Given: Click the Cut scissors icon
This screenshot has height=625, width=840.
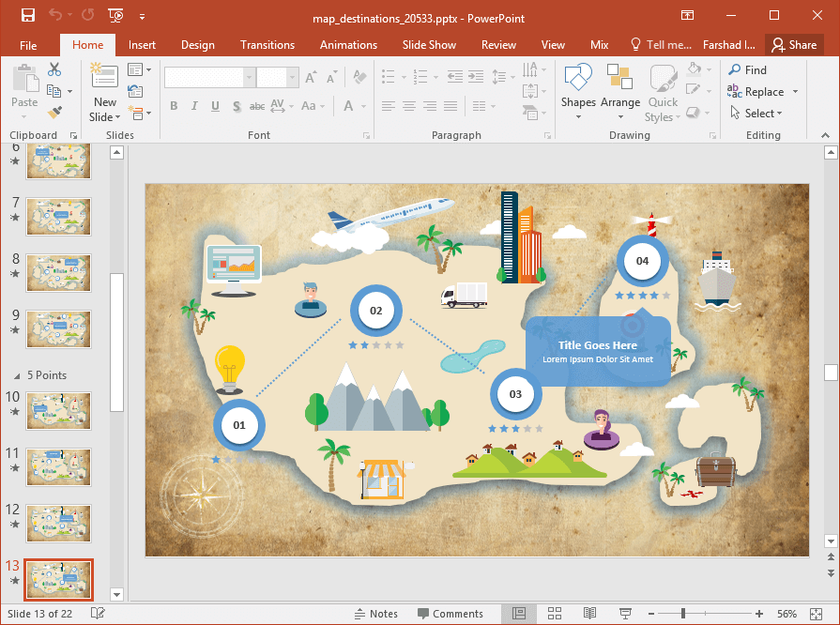Looking at the screenshot, I should coord(54,69).
